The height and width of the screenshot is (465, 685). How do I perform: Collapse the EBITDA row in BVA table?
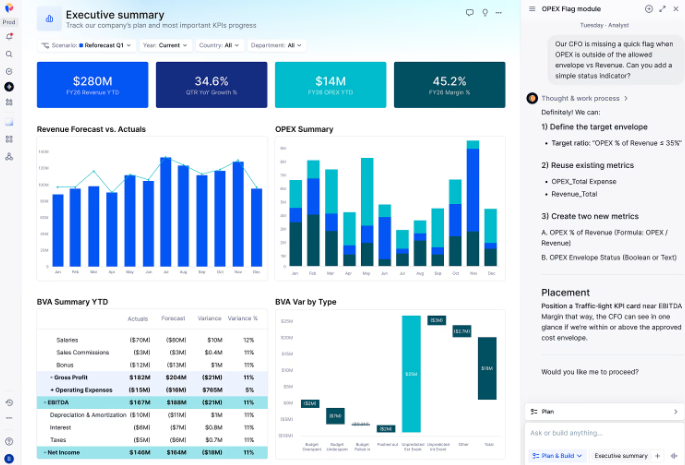coord(42,401)
